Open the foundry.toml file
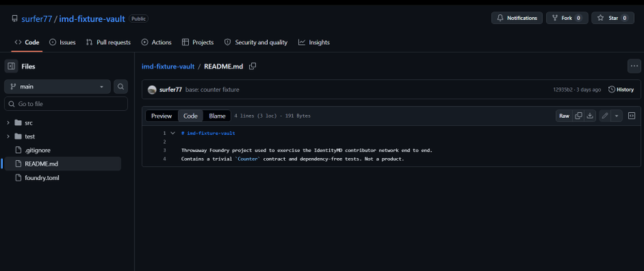The image size is (644, 271). point(42,178)
